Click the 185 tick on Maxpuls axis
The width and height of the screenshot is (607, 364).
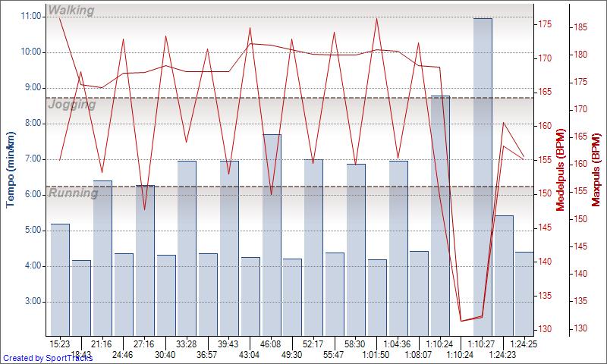[580, 27]
